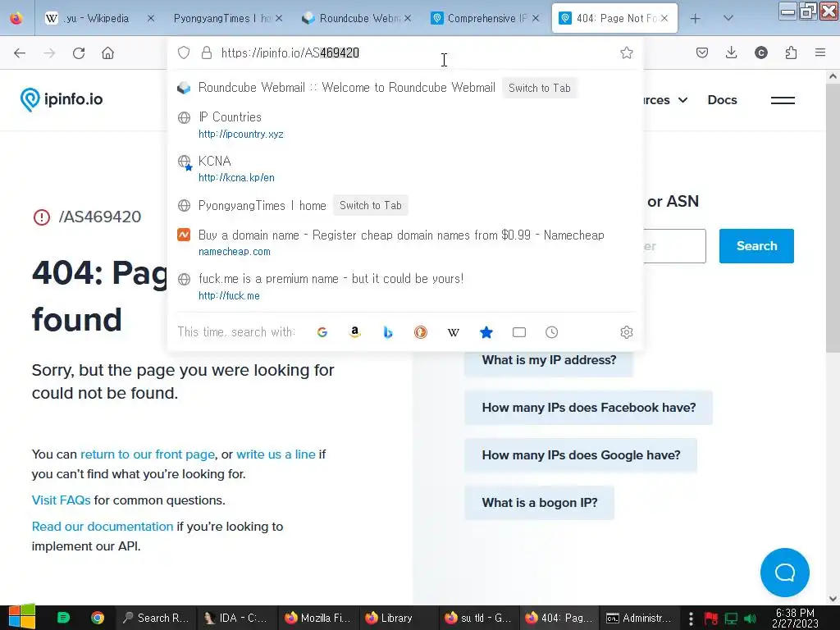Open the extensions puzzle icon
Screen dimensions: 840x630
(x=791, y=52)
